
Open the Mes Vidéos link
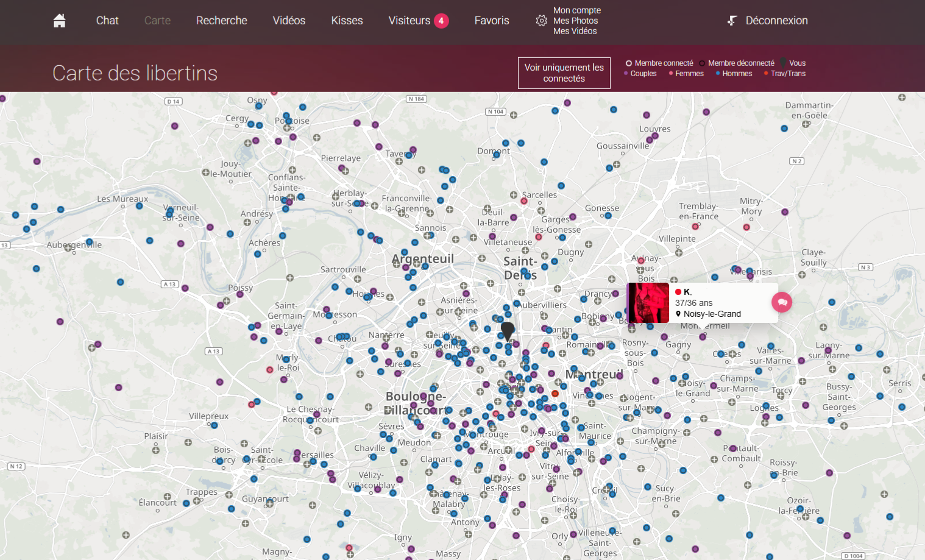tap(575, 31)
